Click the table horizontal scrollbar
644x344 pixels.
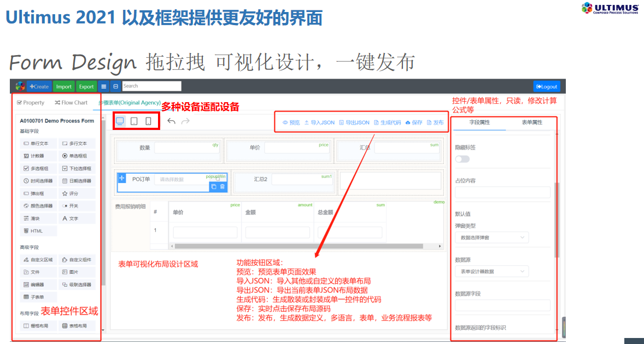pyautogui.click(x=298, y=246)
